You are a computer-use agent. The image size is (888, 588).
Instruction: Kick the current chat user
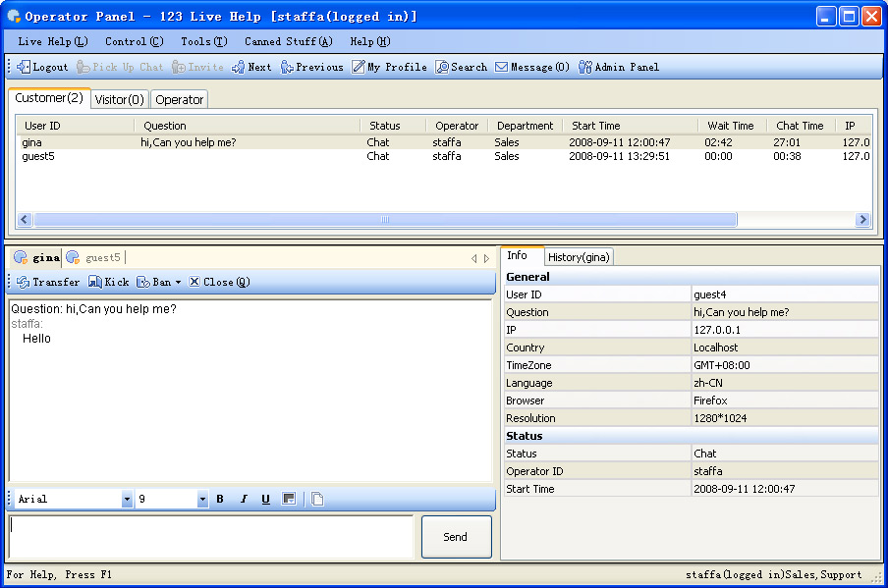click(x=109, y=282)
